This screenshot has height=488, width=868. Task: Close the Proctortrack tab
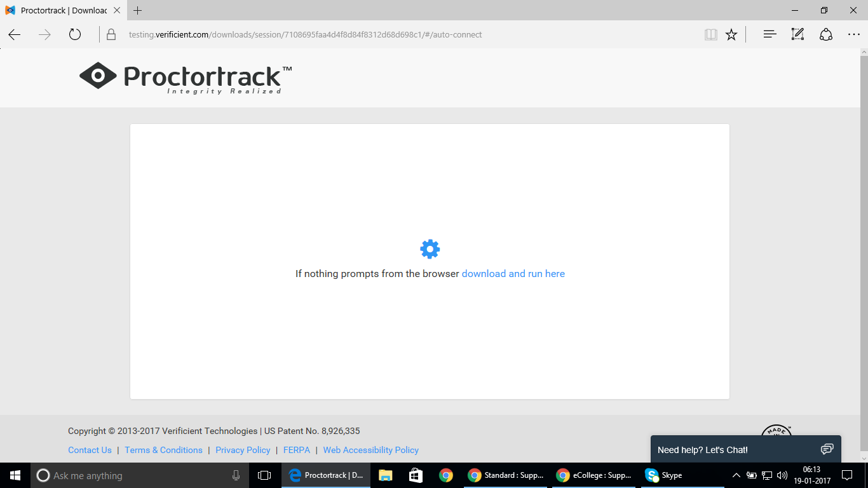(x=116, y=10)
